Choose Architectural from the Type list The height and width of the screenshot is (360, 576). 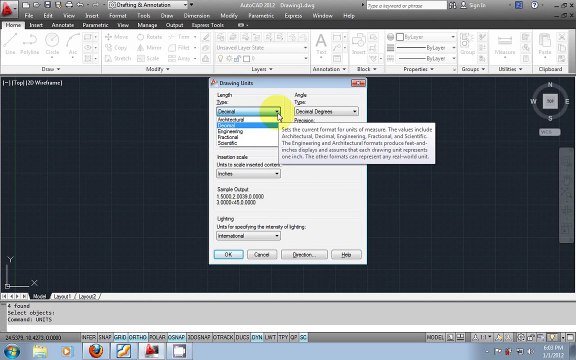click(x=231, y=120)
